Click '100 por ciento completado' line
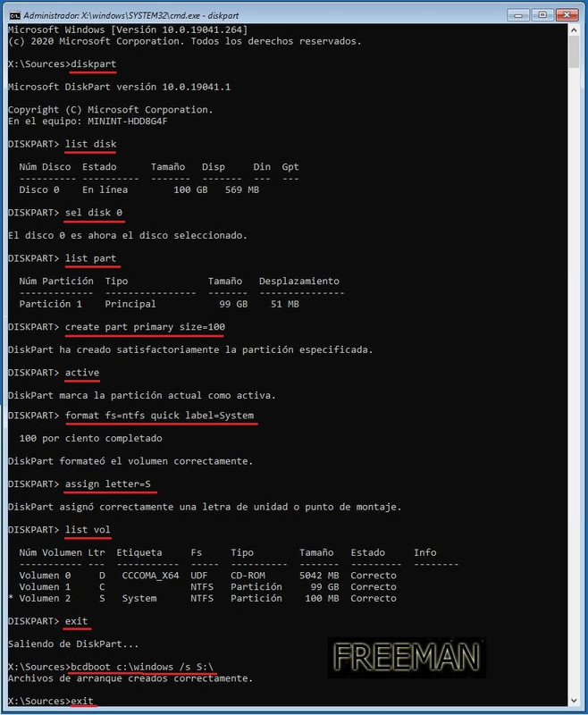Viewport: 588px width, 715px height. coord(91,438)
